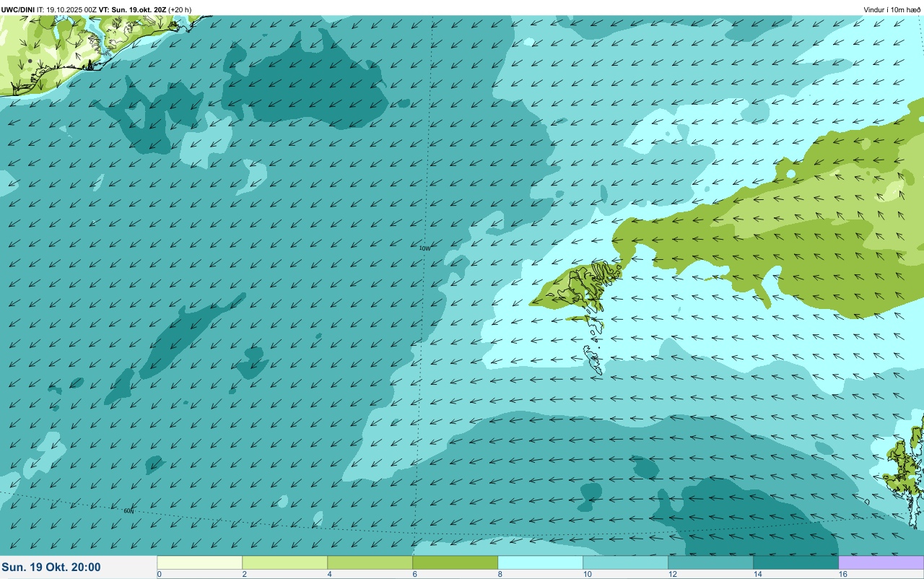Click the '(+20 h)' forecast offset text

pos(180,10)
